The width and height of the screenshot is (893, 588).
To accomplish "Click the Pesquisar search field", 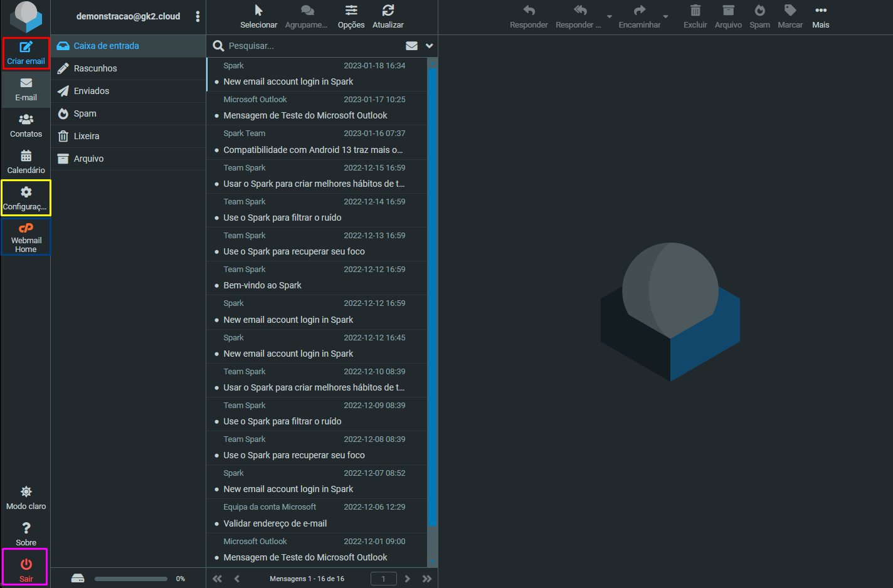I will (314, 46).
